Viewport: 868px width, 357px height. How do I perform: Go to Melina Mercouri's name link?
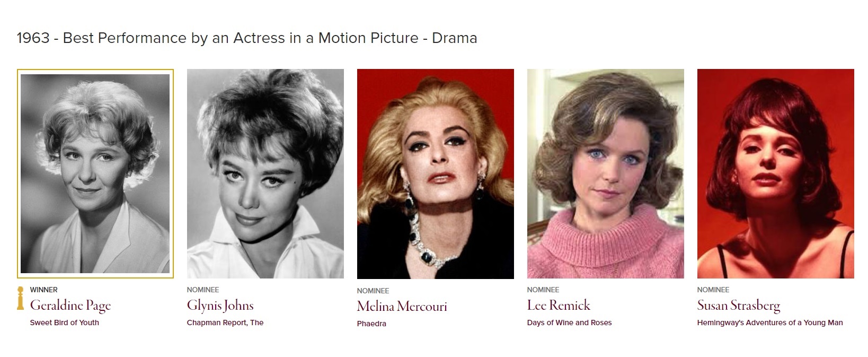(x=402, y=307)
